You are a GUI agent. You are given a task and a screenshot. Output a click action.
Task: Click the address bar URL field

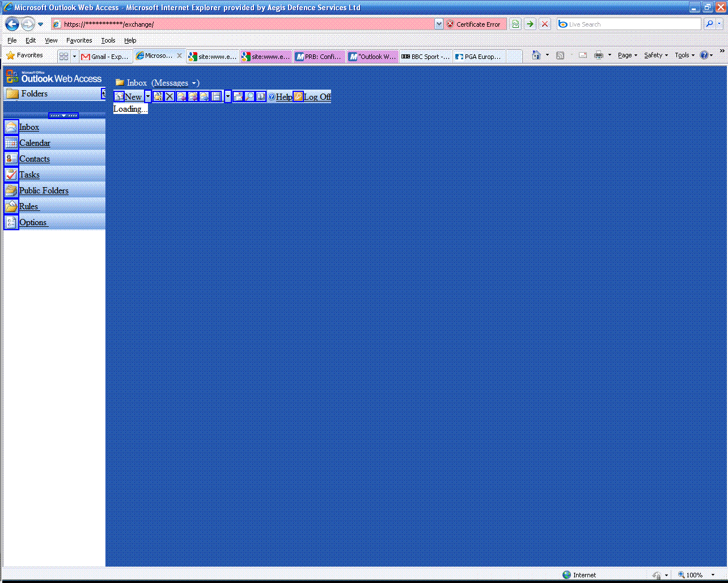coord(243,24)
